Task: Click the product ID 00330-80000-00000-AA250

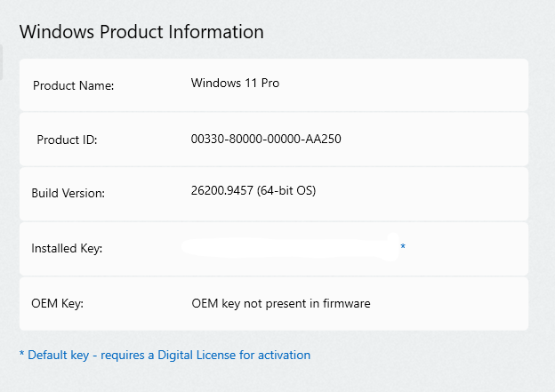Action: [266, 139]
